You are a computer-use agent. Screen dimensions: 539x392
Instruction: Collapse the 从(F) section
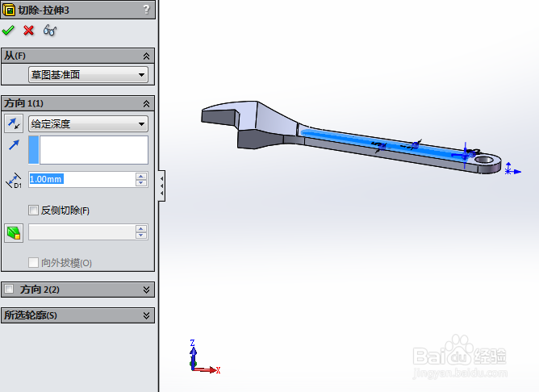tap(146, 56)
